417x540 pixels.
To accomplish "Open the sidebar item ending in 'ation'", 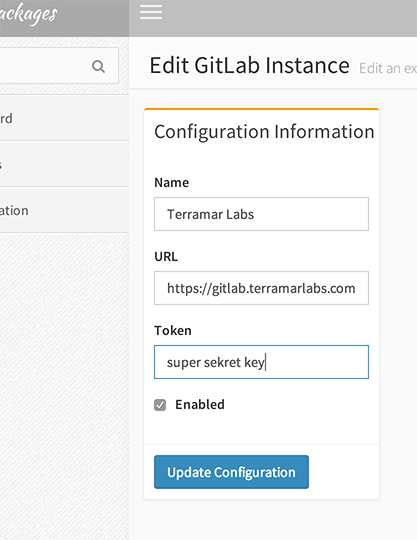I will 64,210.
